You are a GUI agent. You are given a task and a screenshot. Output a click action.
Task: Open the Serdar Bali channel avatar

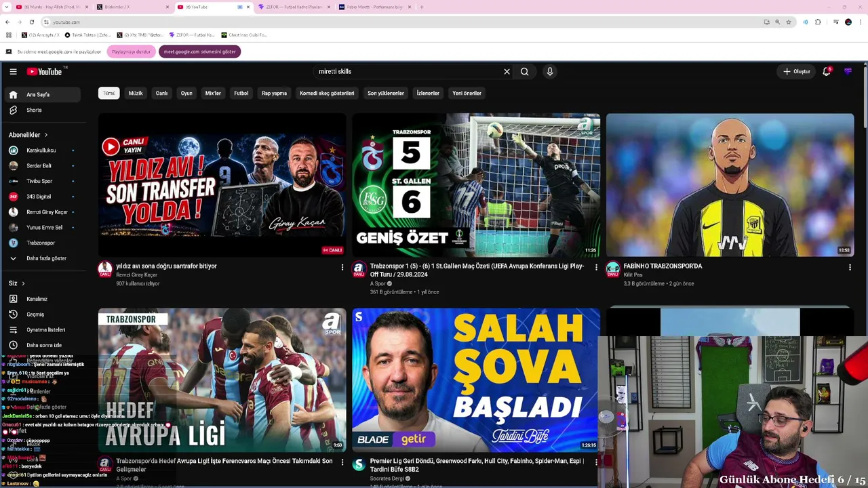(x=13, y=165)
